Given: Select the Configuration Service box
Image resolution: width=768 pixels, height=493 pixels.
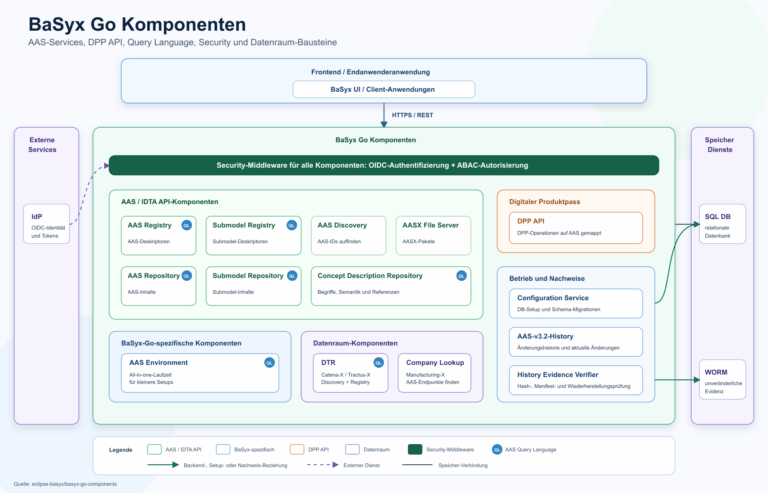Looking at the screenshot, I should pyautogui.click(x=576, y=304).
